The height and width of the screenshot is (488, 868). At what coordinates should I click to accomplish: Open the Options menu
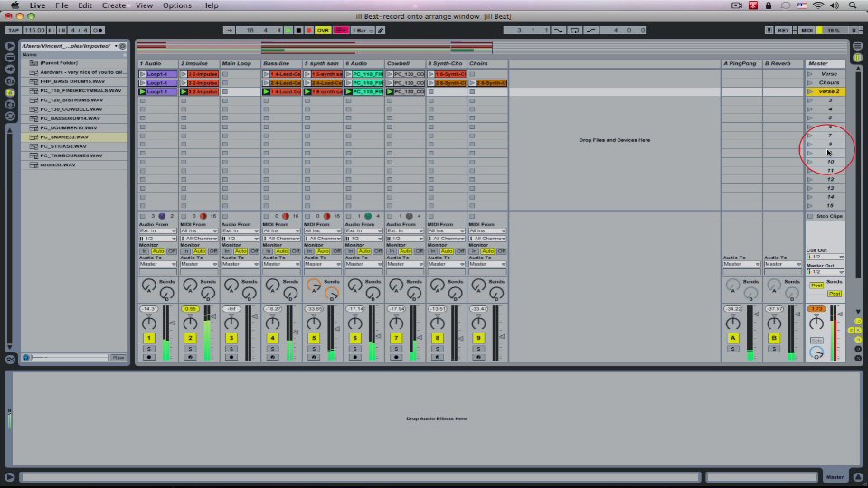(x=176, y=5)
